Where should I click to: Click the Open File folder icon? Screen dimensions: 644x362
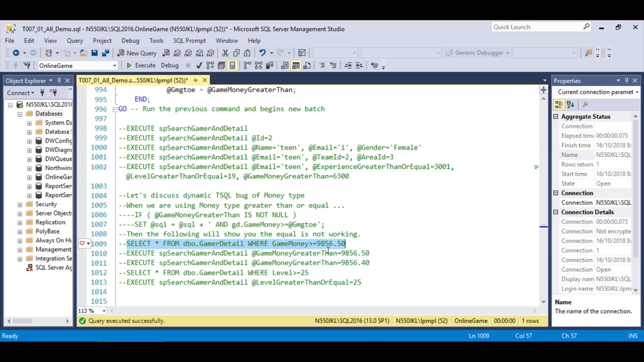coord(83,53)
